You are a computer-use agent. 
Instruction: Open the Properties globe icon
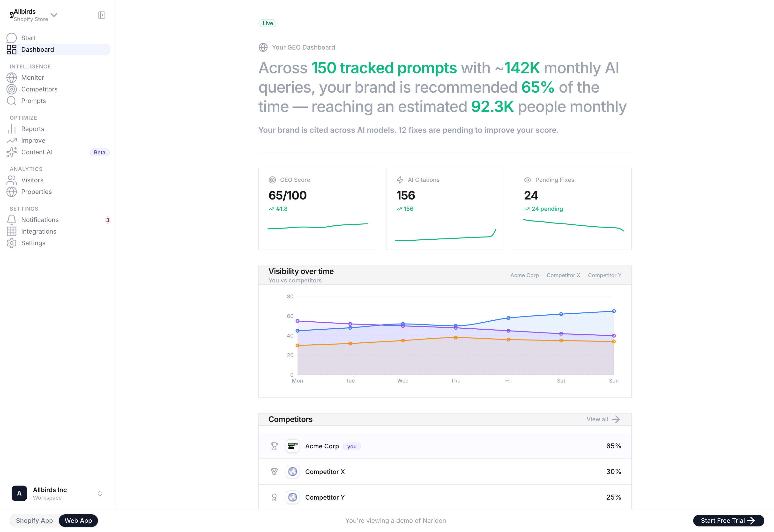click(x=12, y=192)
